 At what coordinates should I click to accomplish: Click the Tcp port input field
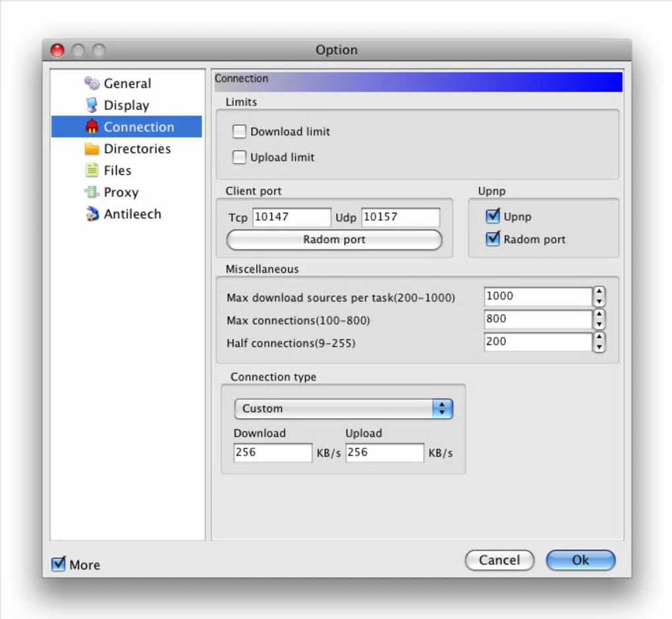tap(291, 217)
